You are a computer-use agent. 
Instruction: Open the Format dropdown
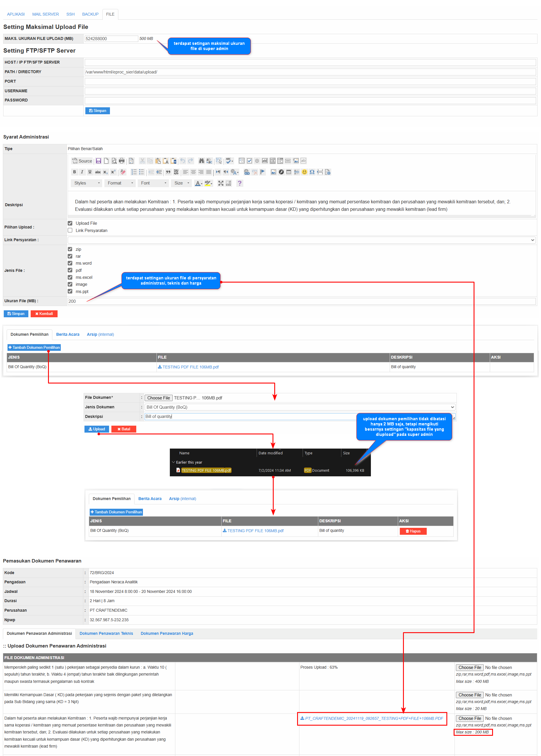pyautogui.click(x=120, y=183)
